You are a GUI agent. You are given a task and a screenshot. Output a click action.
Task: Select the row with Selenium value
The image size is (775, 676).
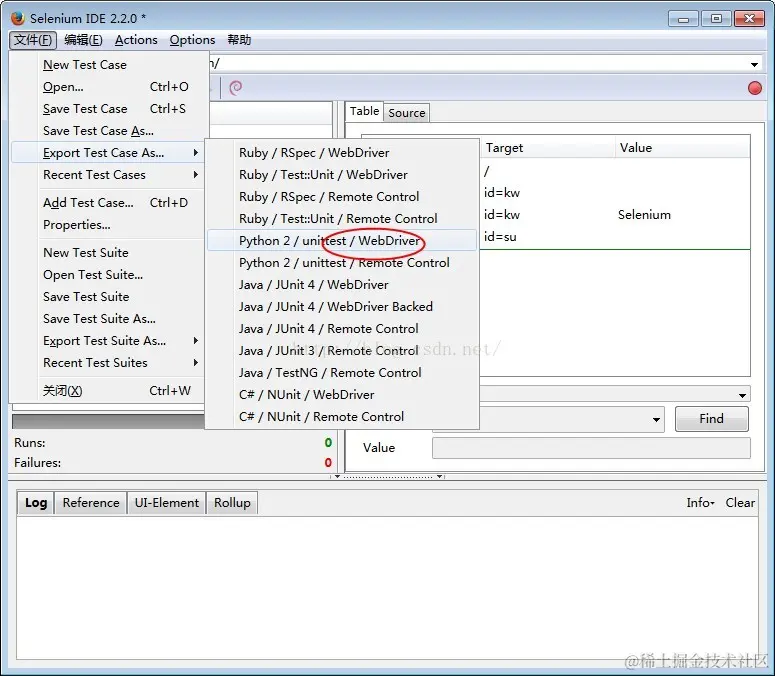(x=615, y=215)
